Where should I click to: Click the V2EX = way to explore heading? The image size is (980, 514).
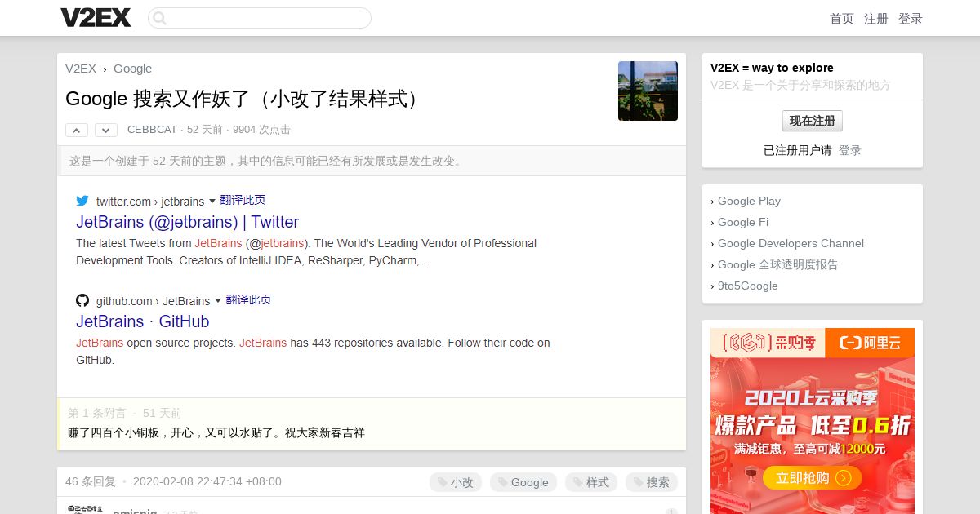[x=772, y=68]
